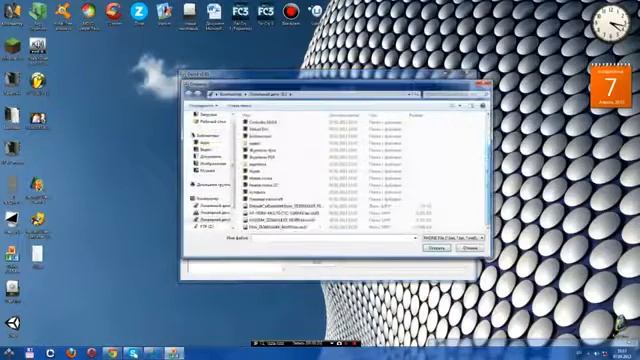Click the forward arrow in the Open dialog

tap(198, 94)
